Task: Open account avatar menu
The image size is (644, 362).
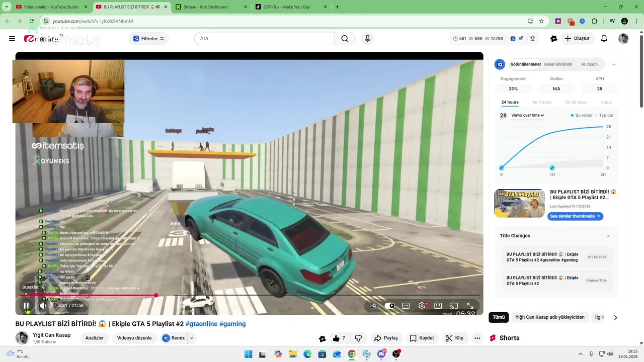Action: point(623,39)
